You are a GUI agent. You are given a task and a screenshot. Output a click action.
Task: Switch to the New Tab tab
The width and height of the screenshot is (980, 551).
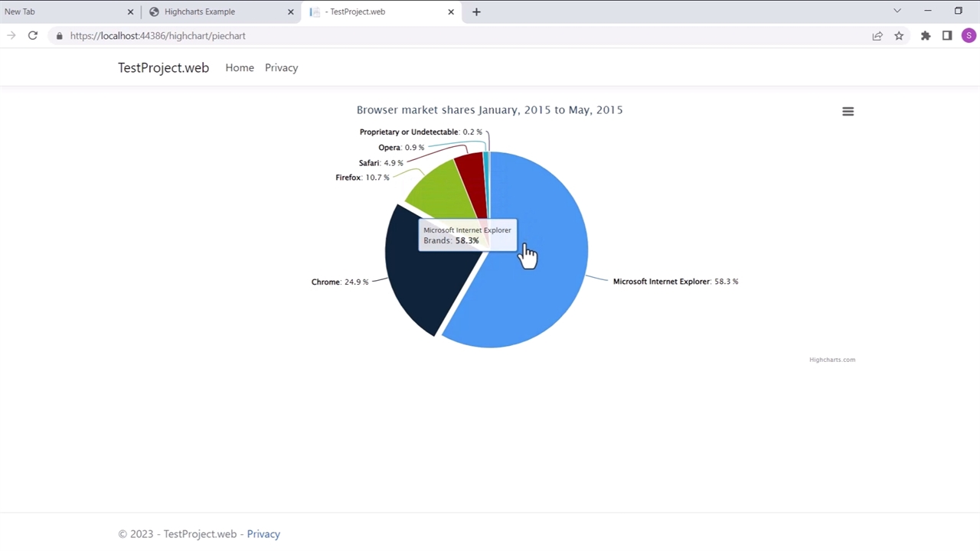(46, 11)
